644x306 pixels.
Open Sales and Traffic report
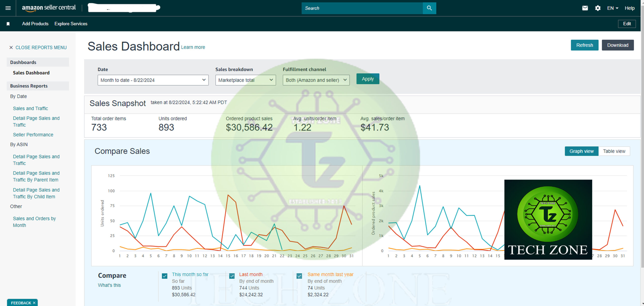click(x=30, y=108)
